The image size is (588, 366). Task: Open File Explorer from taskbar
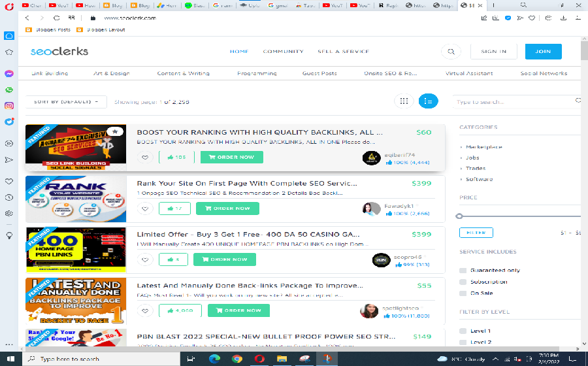(x=282, y=359)
